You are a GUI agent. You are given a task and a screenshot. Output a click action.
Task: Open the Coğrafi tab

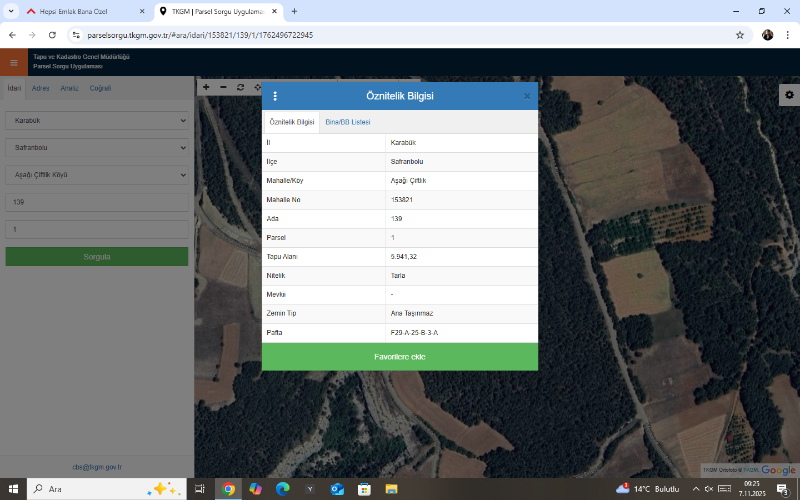pyautogui.click(x=100, y=88)
